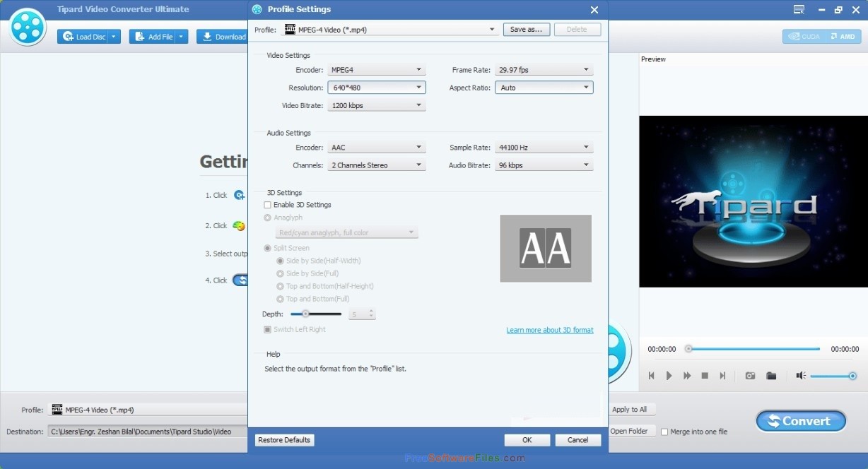Open the Audio Bitrate 96 kbps dropdown
Screen dimensions: 868x469
point(544,165)
